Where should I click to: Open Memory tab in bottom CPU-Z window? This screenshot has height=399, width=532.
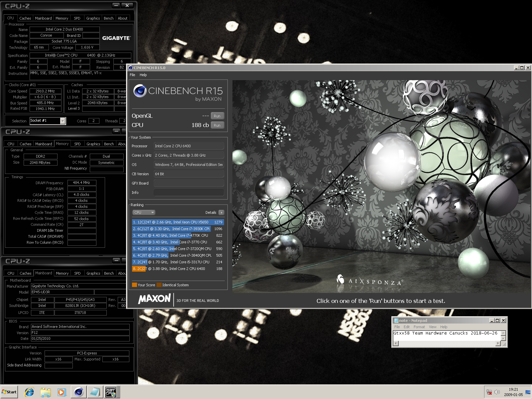(62, 273)
